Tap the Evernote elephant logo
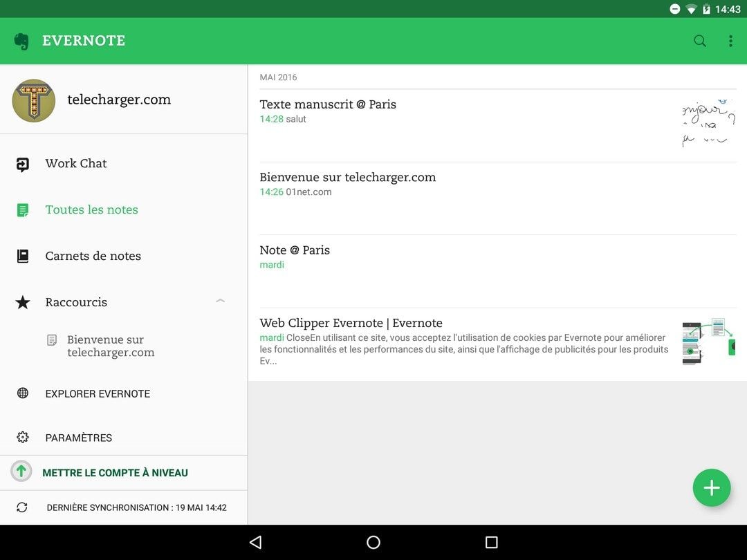Viewport: 747px width, 560px height. coord(21,41)
